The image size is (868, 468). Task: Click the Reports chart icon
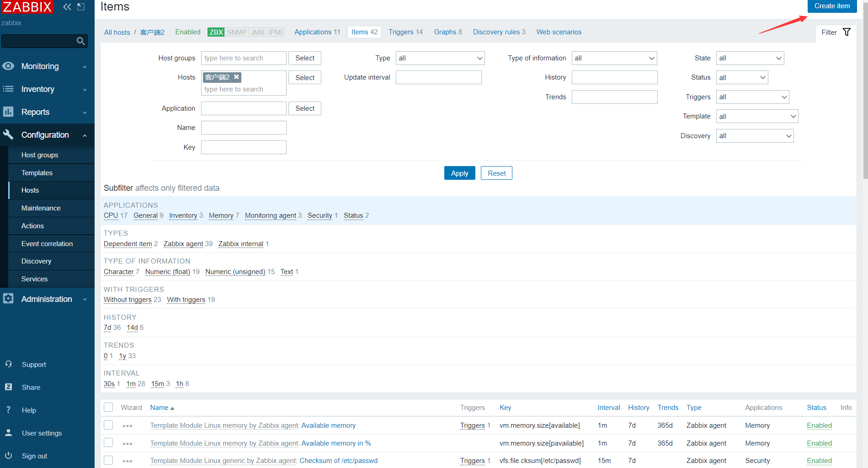pyautogui.click(x=8, y=112)
